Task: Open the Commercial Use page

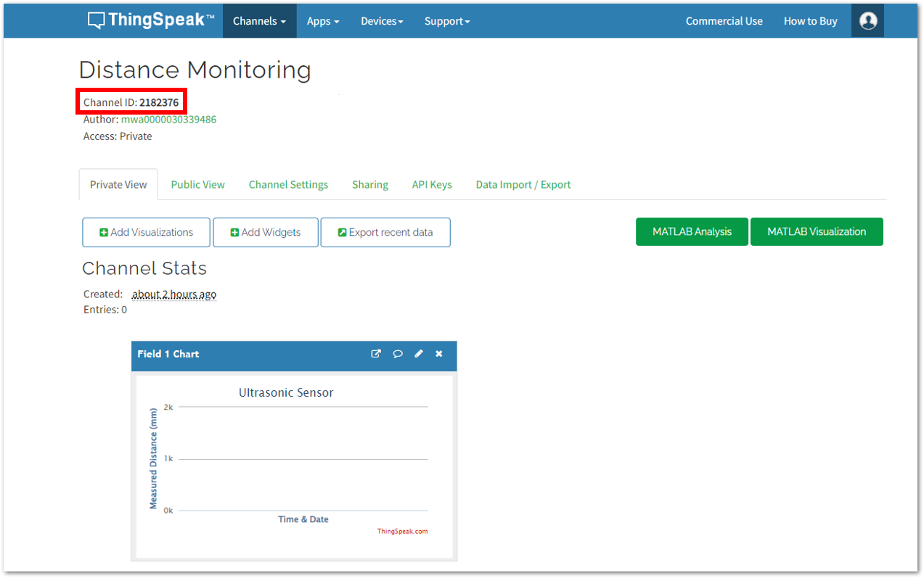Action: 724,21
